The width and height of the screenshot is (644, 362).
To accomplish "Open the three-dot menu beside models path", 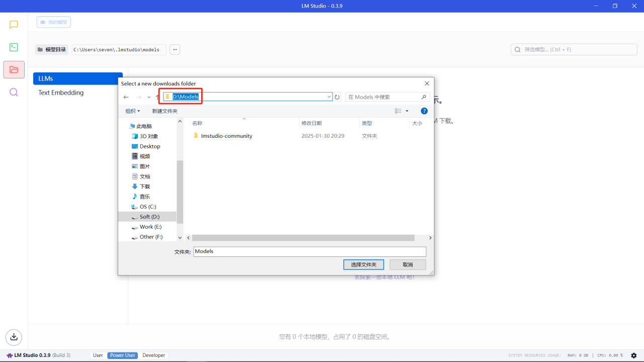I will 175,50.
